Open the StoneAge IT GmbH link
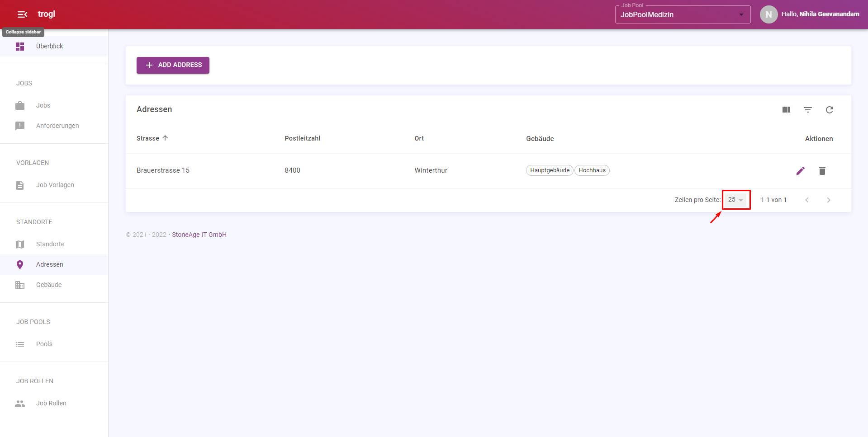868x437 pixels. coord(199,235)
